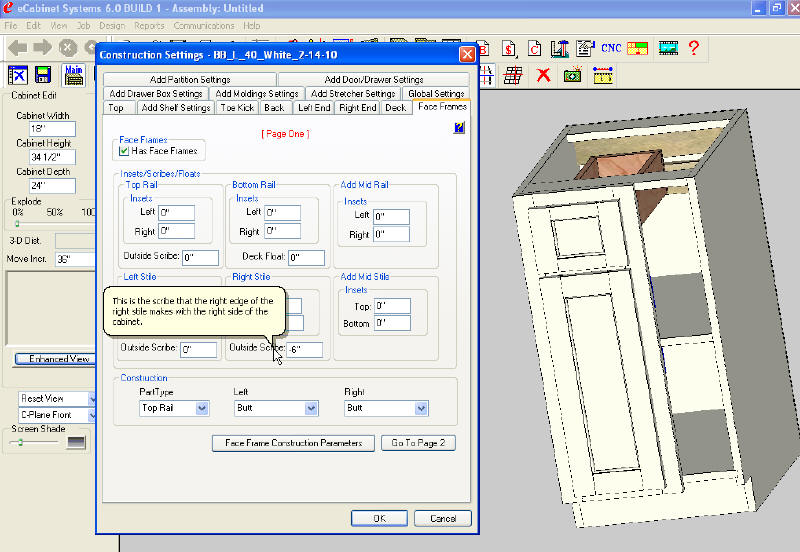Viewport: 800px width, 552px height.
Task: Click Cancel in Construction Settings dialog
Action: pyautogui.click(x=443, y=518)
